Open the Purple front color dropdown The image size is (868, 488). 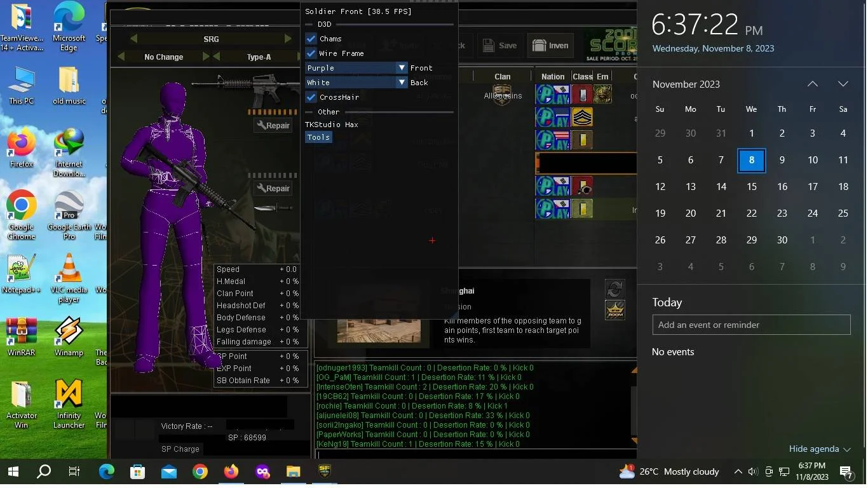[356, 68]
